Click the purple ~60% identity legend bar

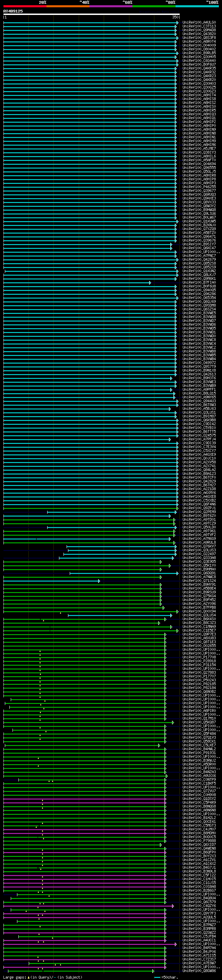[x=111, y=6]
